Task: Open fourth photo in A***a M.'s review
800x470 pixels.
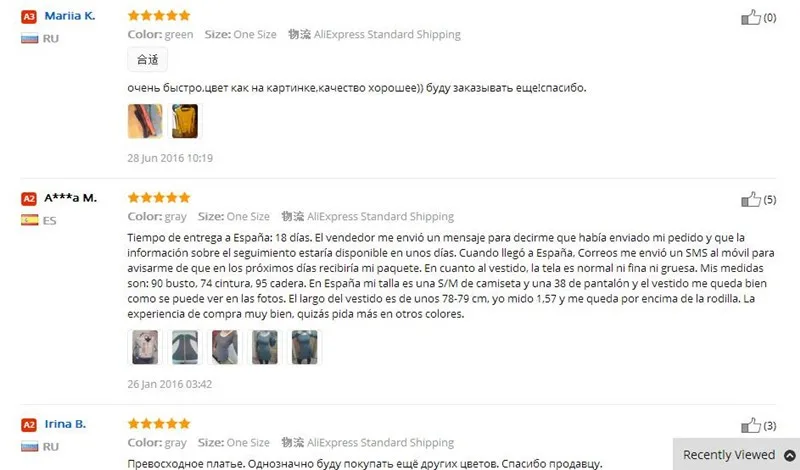Action: 265,347
